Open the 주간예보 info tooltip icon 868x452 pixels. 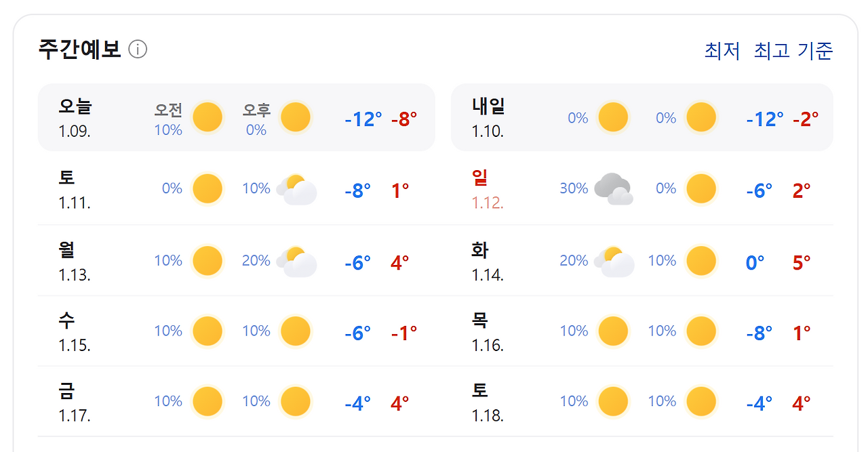pos(139,48)
